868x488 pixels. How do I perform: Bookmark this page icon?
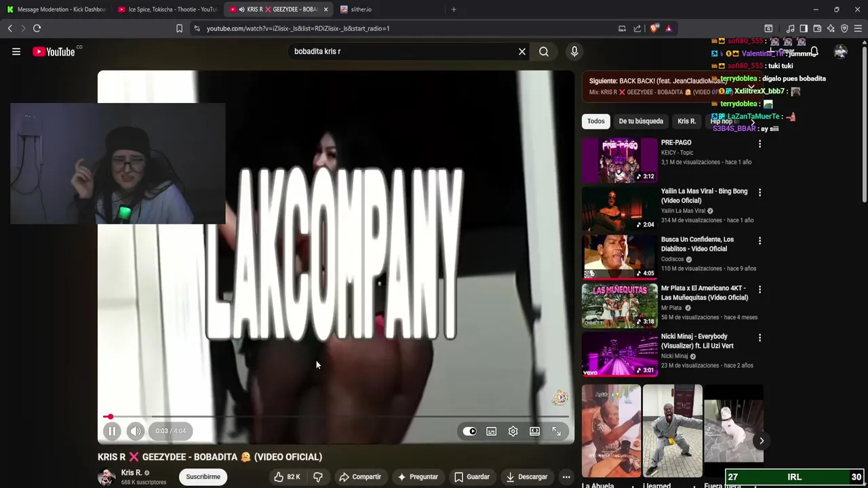pyautogui.click(x=179, y=28)
